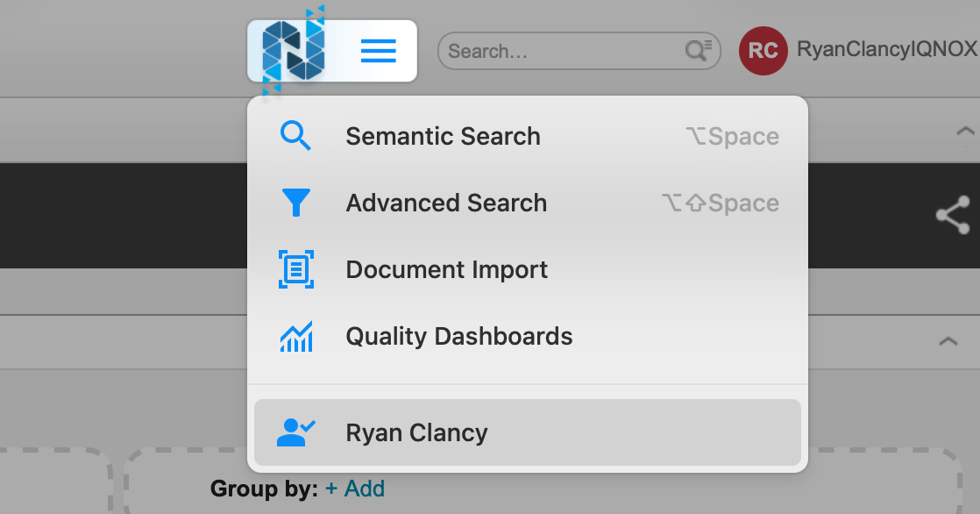Click the share icon on dark bar
The height and width of the screenshot is (514, 980).
952,215
